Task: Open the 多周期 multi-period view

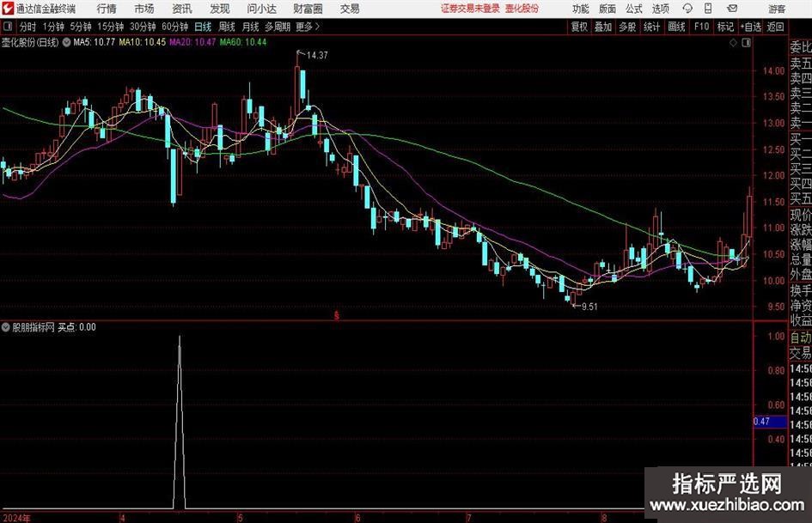Action: [277, 27]
